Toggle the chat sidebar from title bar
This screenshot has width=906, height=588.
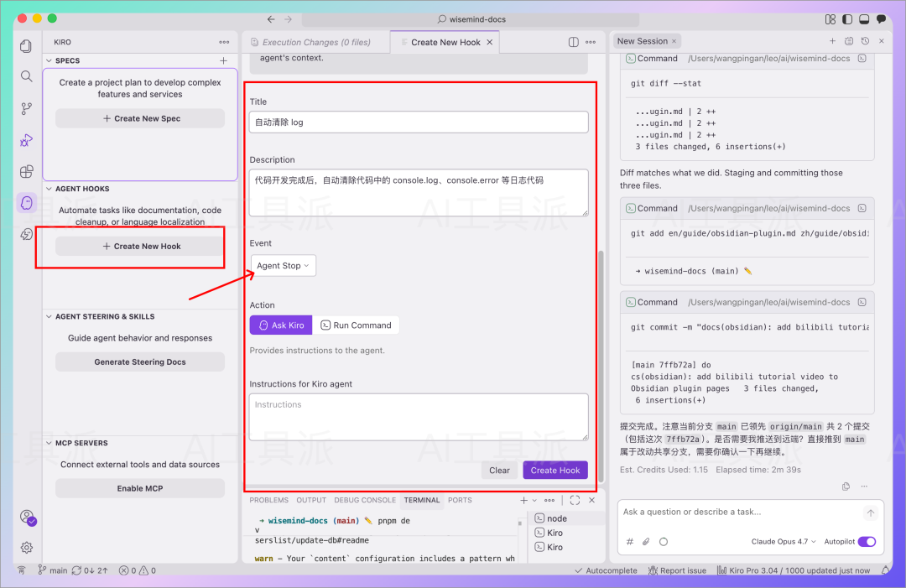pyautogui.click(x=881, y=19)
